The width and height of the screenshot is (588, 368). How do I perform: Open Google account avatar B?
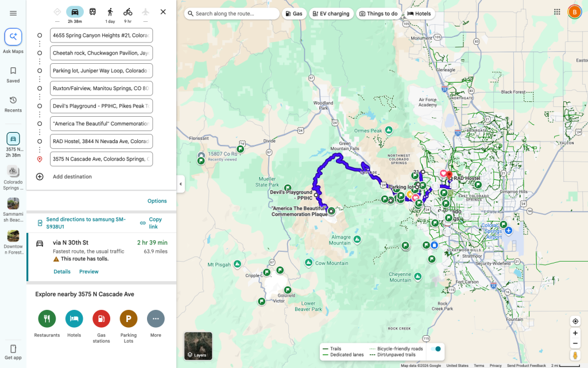[574, 12]
